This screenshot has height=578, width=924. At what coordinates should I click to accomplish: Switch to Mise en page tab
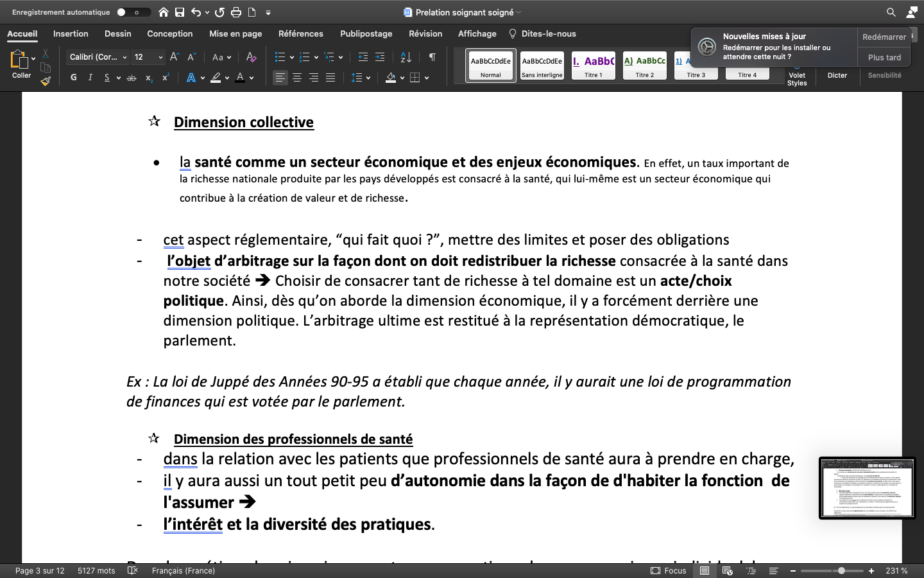pos(235,33)
